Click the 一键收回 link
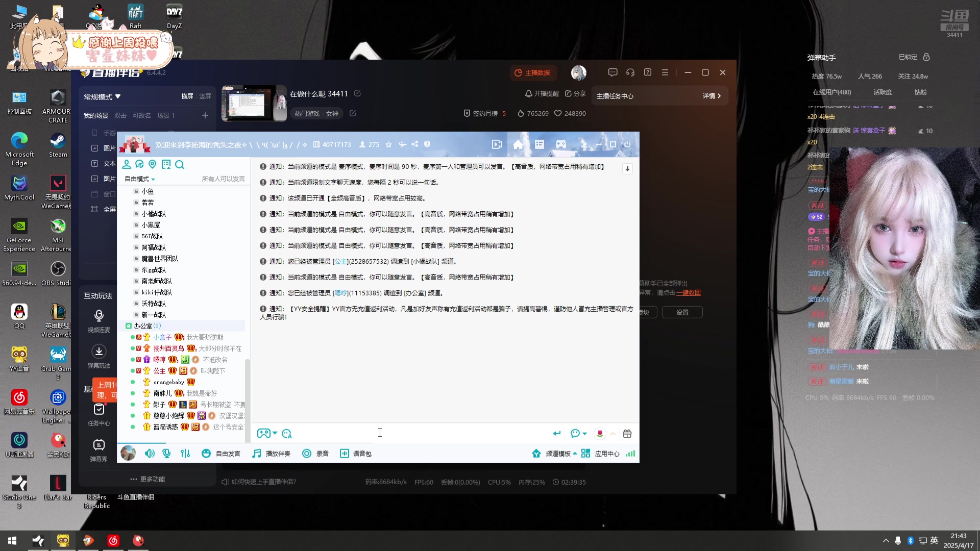This screenshot has width=980, height=551. 689,293
